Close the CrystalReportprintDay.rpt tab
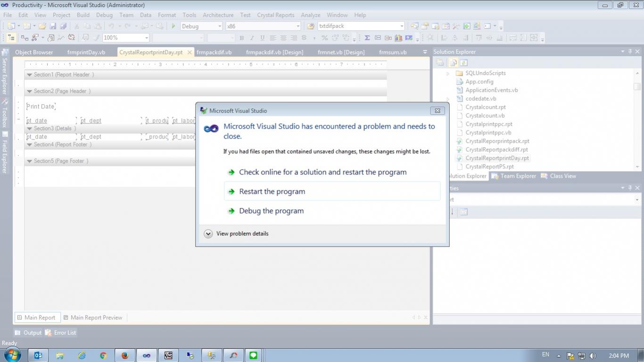This screenshot has width=644, height=362. pos(190,52)
